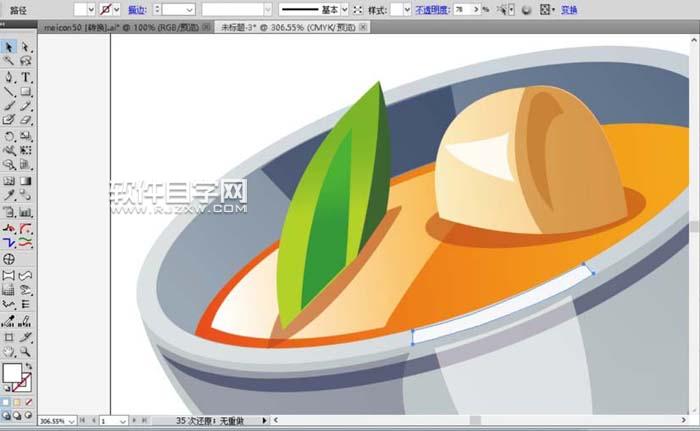Click the 不透明度 opacity link
The height and width of the screenshot is (431, 700).
pyautogui.click(x=432, y=9)
